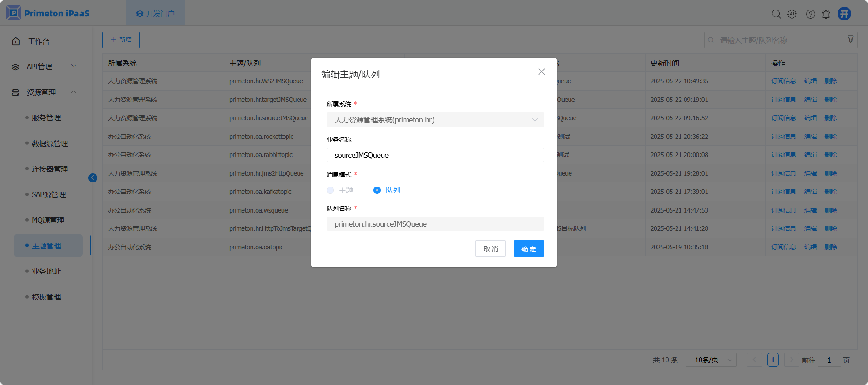Select the 主题 radio button

pyautogui.click(x=330, y=190)
